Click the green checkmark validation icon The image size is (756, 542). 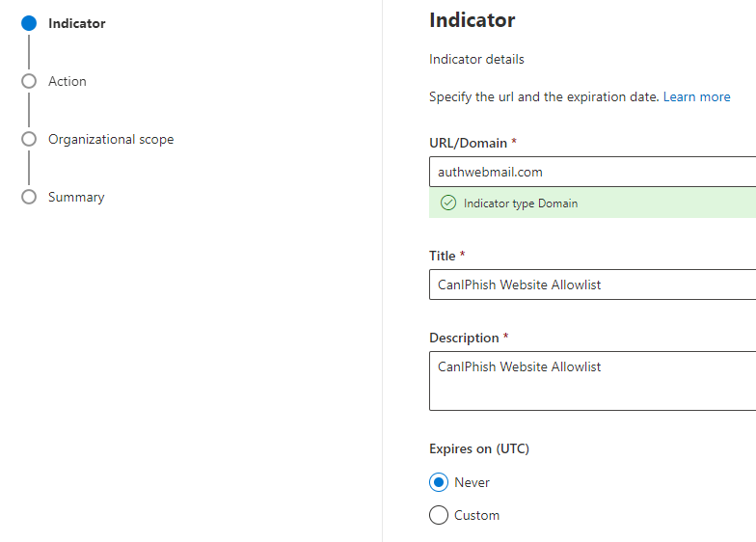coord(448,203)
